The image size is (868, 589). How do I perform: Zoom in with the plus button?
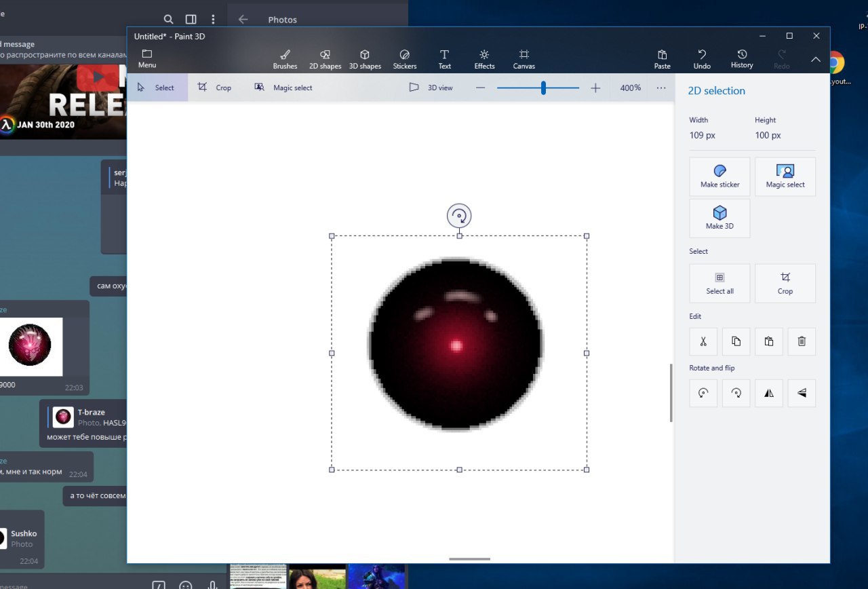coord(595,88)
